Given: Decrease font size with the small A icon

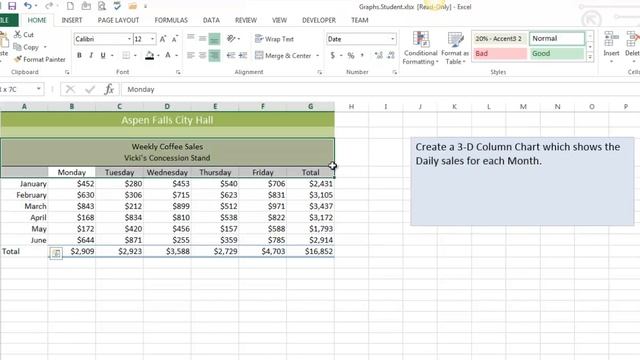Looking at the screenshot, I should click(175, 39).
